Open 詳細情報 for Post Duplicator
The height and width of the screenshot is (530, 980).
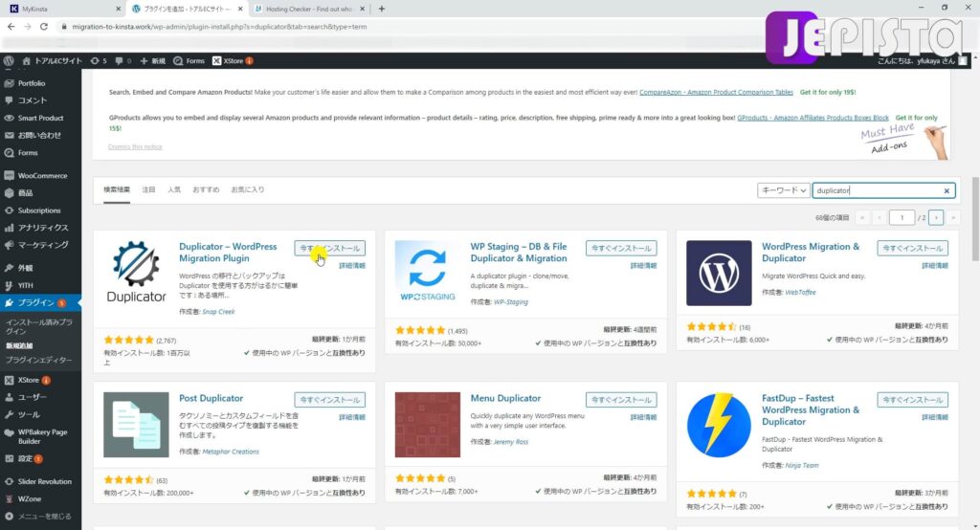click(x=352, y=417)
